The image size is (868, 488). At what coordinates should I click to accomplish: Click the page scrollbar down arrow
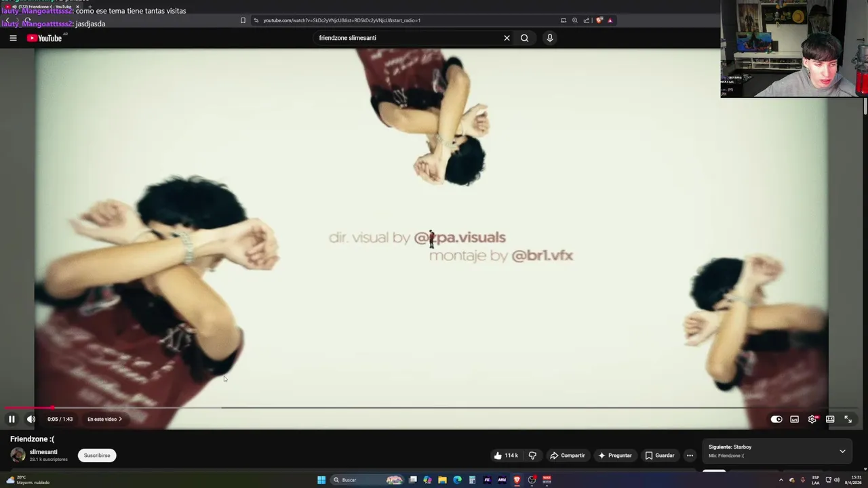(x=865, y=468)
